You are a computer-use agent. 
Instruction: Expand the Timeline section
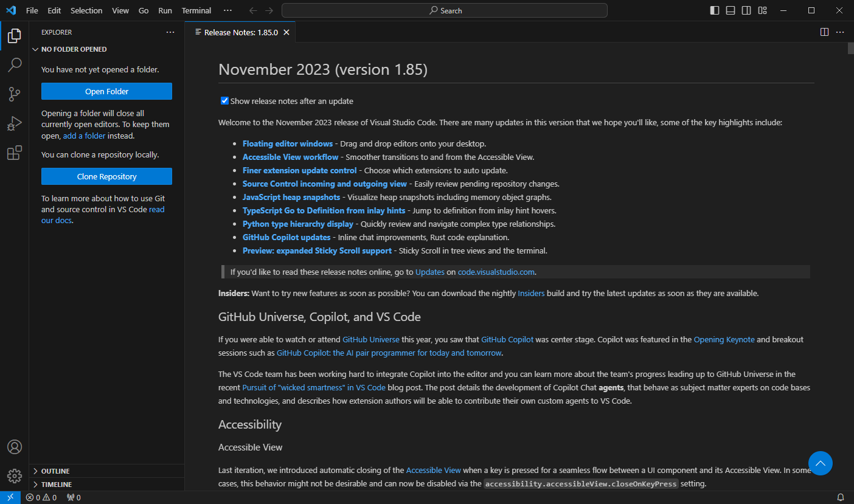[x=106, y=485]
